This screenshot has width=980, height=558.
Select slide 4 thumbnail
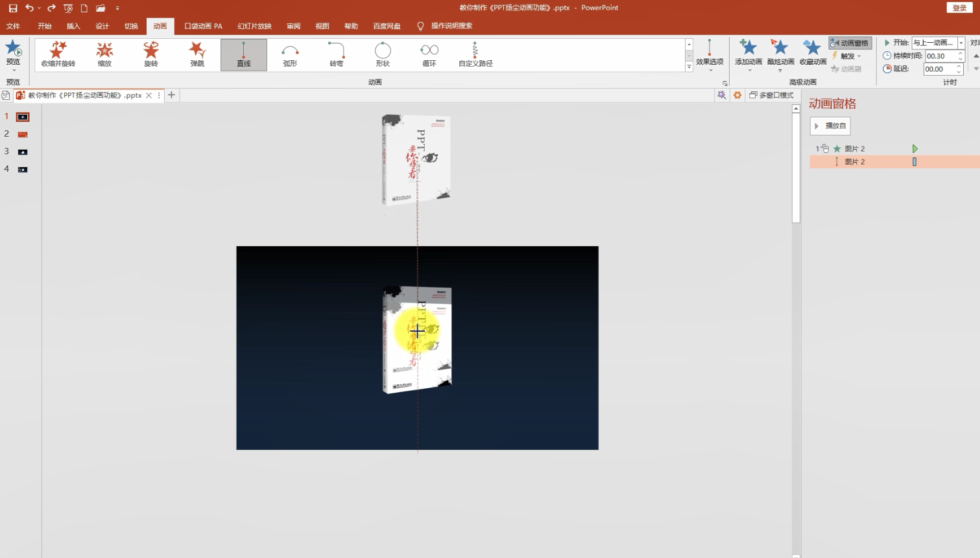point(23,169)
